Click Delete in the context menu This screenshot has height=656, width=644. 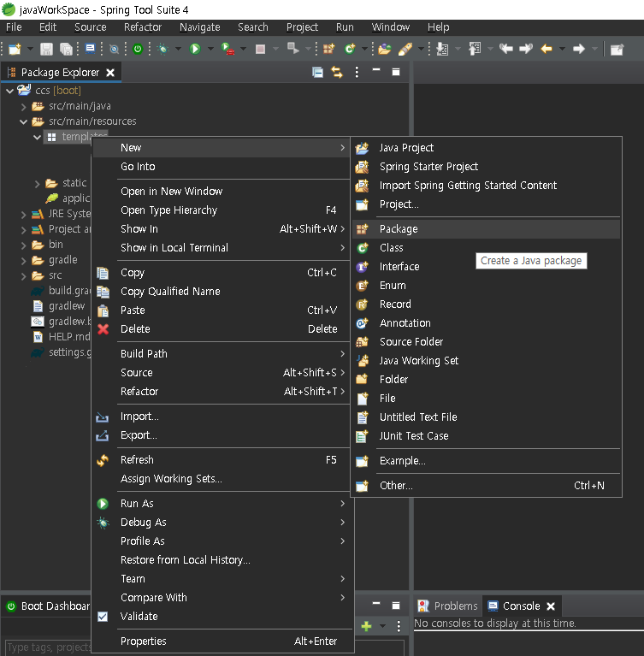pos(222,329)
